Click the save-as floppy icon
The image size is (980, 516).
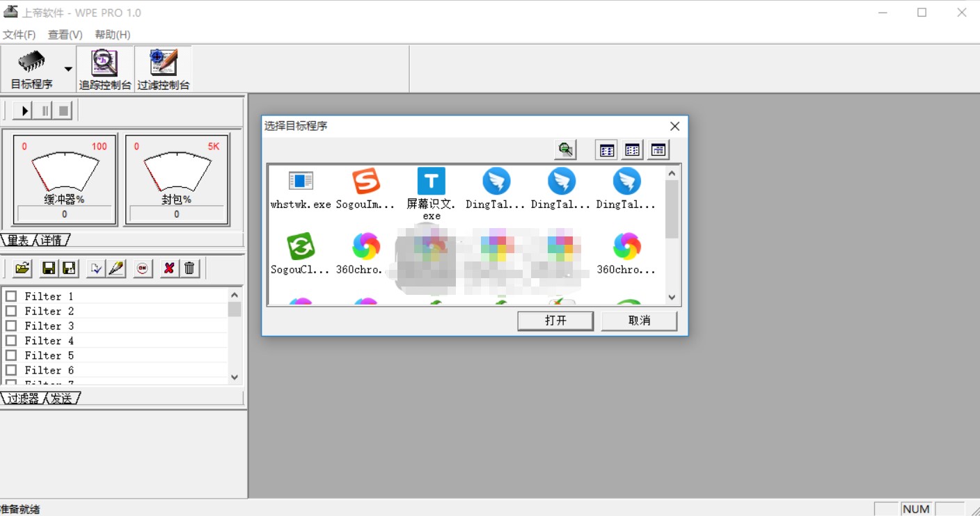(69, 268)
